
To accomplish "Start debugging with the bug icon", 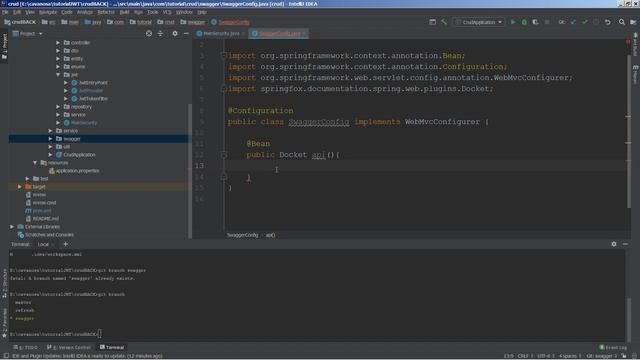I will coord(524,22).
